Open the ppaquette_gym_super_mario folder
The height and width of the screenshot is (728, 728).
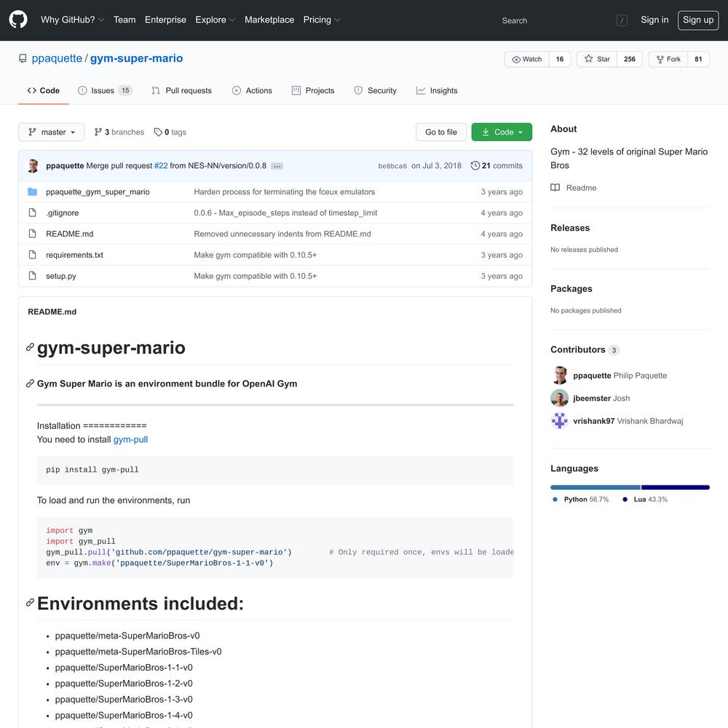[98, 191]
